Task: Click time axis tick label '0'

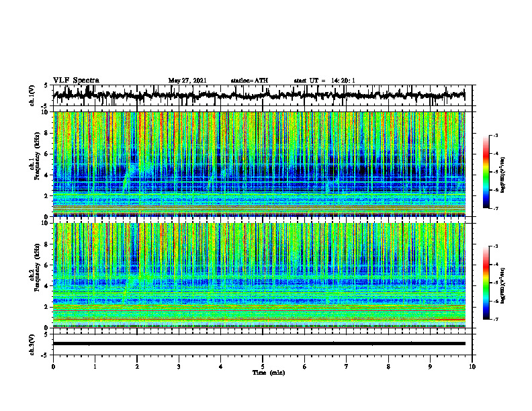Action: tap(53, 367)
